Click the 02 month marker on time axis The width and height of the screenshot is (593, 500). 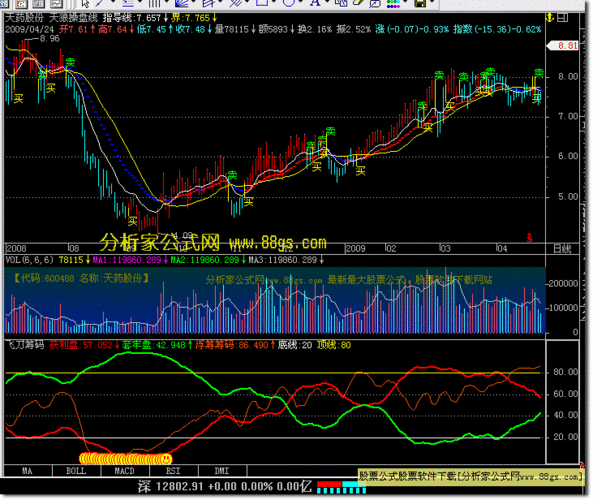pos(391,248)
